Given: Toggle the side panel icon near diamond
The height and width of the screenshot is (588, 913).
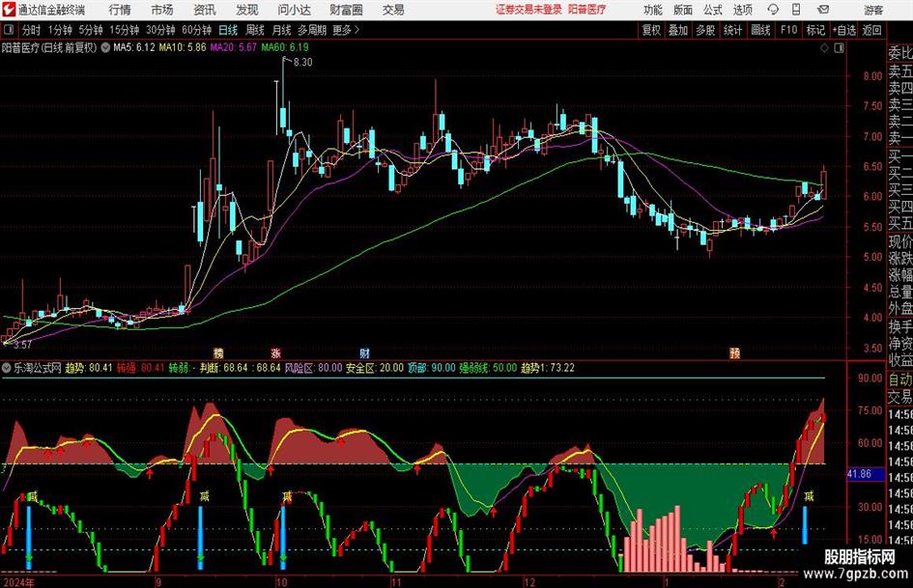Looking at the screenshot, I should point(839,48).
